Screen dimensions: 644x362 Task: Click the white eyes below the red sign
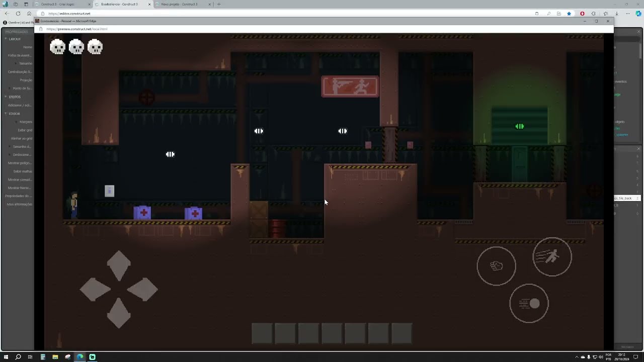[x=343, y=131]
